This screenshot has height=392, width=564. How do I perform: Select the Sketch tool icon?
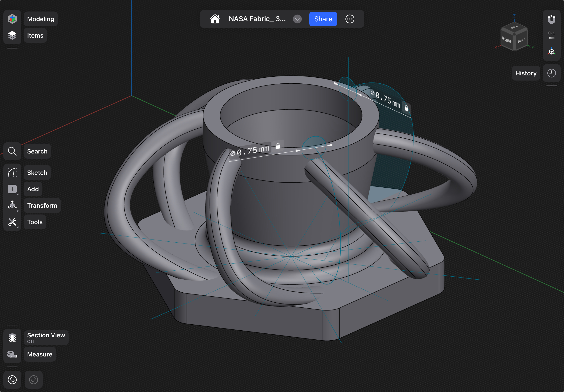(x=12, y=173)
